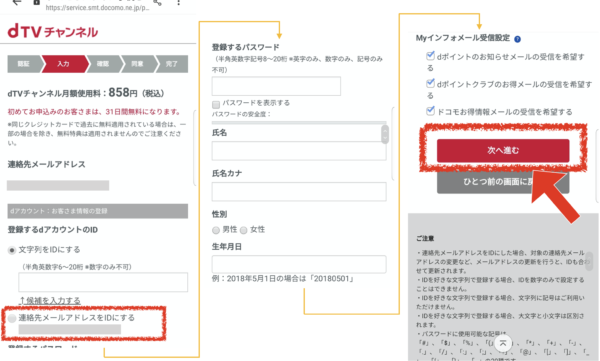Click the ご注意 heading
The image size is (600, 361).
tap(425, 238)
